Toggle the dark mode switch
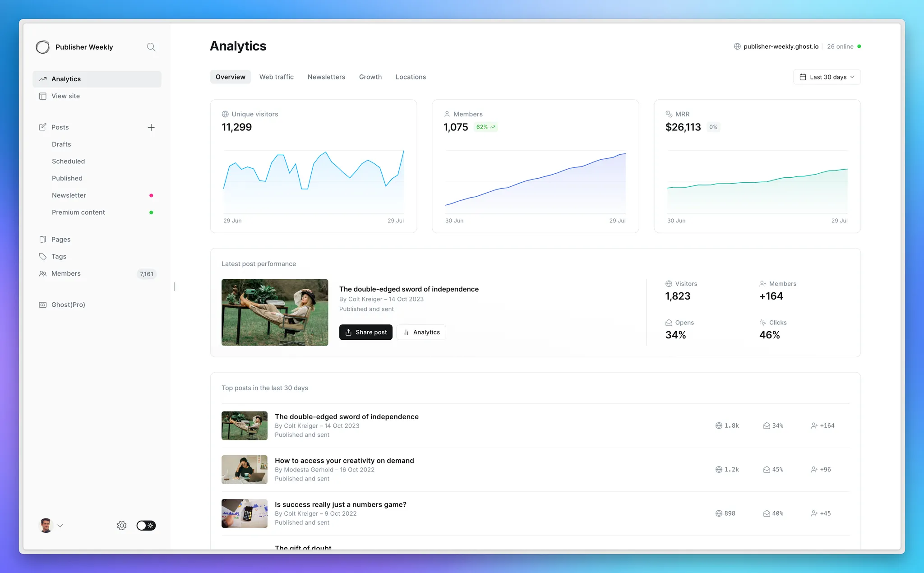 point(146,526)
